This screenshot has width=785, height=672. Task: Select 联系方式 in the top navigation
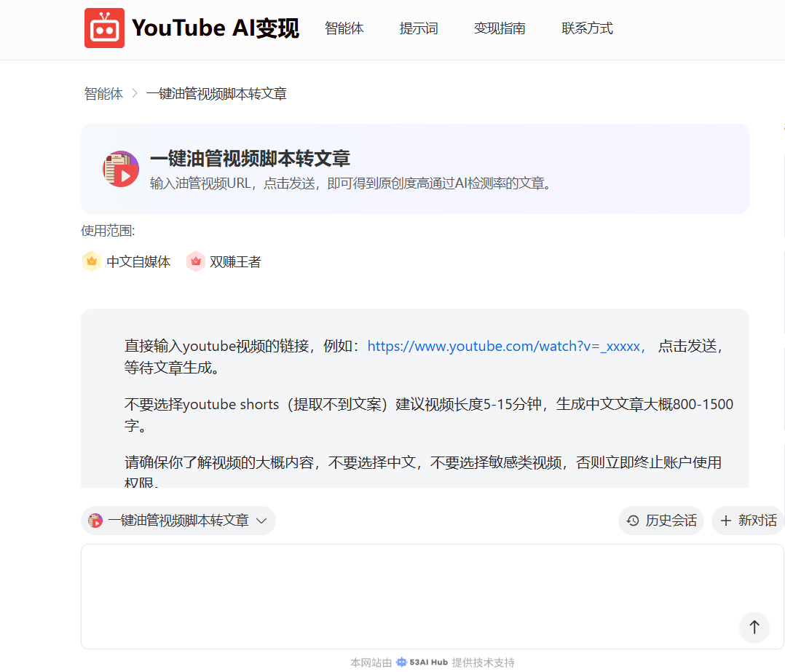pyautogui.click(x=587, y=28)
